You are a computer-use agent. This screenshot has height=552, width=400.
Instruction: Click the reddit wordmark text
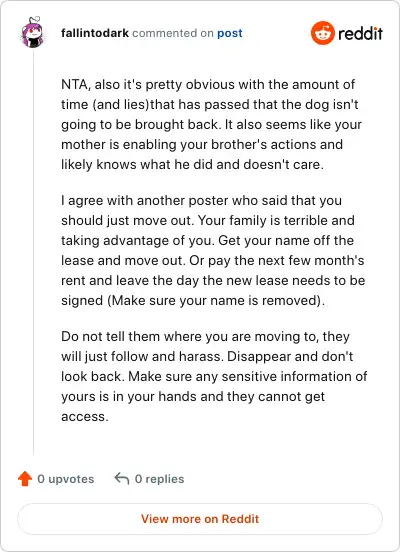pos(360,33)
